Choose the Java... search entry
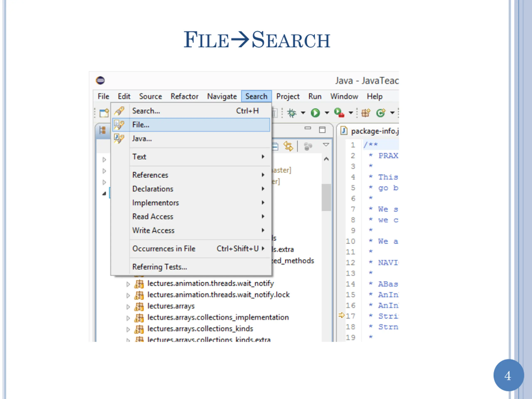 (x=191, y=139)
